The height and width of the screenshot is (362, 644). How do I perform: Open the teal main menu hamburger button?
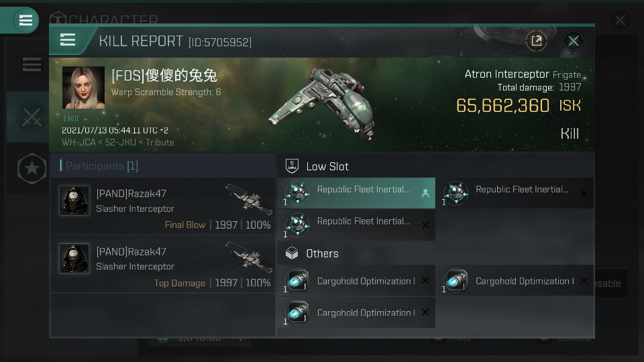[x=25, y=20]
